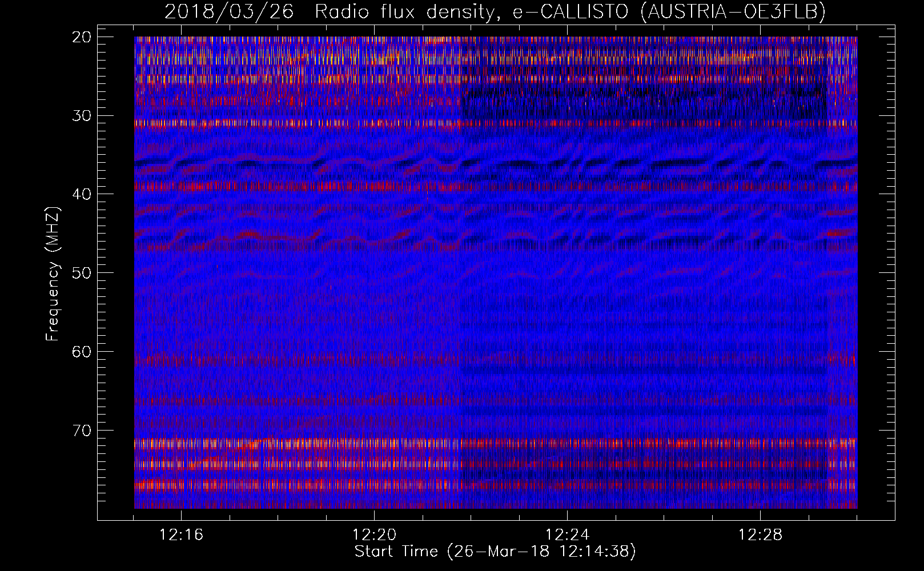
Task: Click the 70 frequency tick label
Action: (x=82, y=430)
